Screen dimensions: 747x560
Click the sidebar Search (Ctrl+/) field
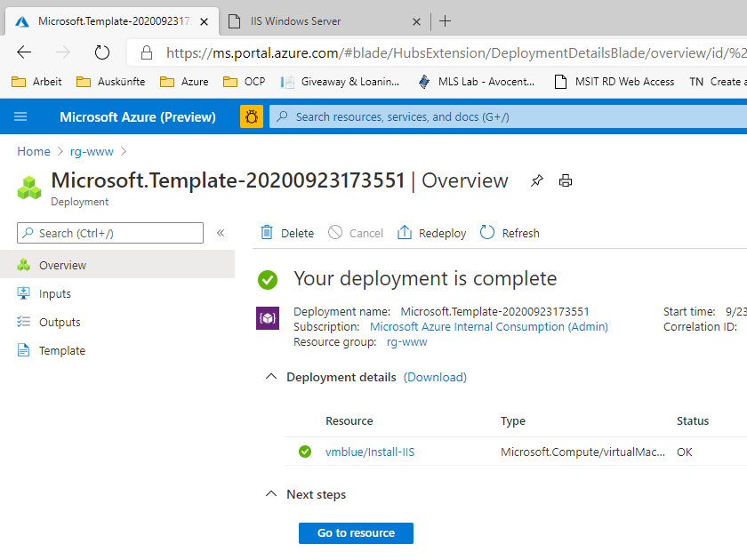pos(109,232)
